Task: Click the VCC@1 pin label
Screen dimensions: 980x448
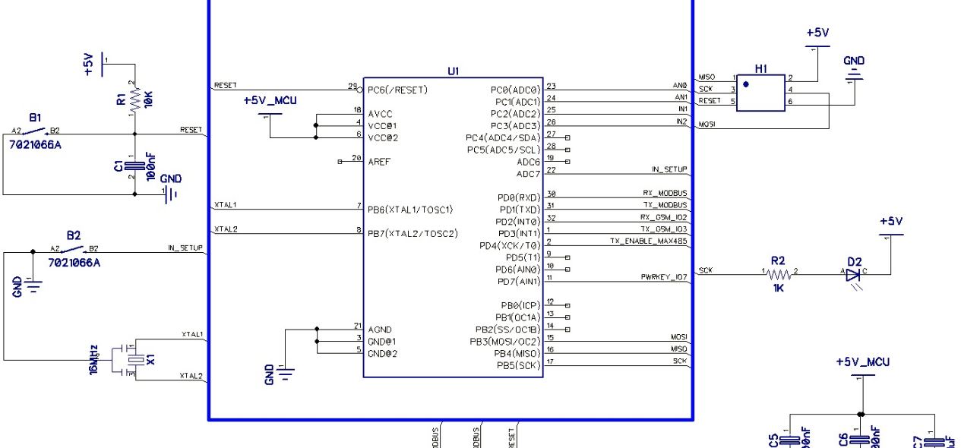Action: coord(382,125)
